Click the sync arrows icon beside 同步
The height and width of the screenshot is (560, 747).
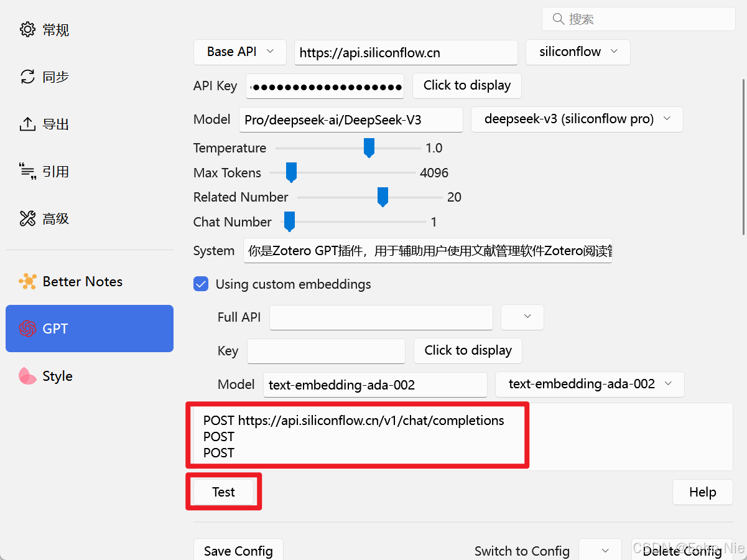[x=27, y=77]
